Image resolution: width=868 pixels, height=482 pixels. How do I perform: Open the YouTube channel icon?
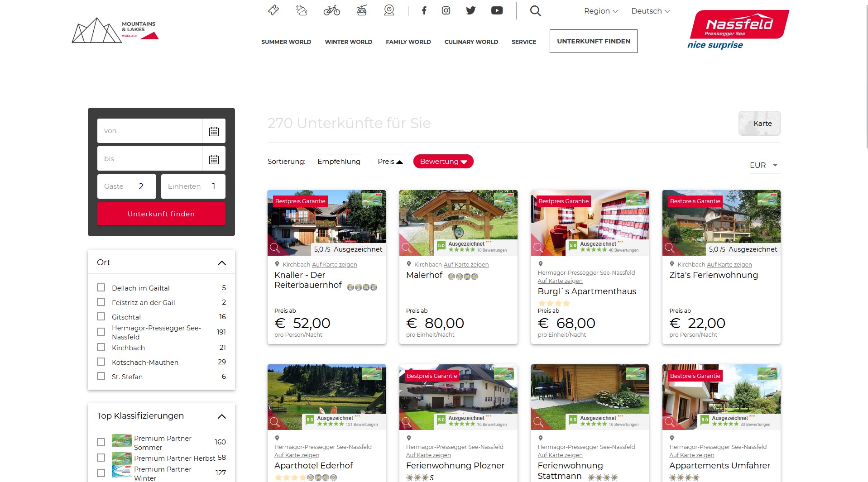pos(497,10)
